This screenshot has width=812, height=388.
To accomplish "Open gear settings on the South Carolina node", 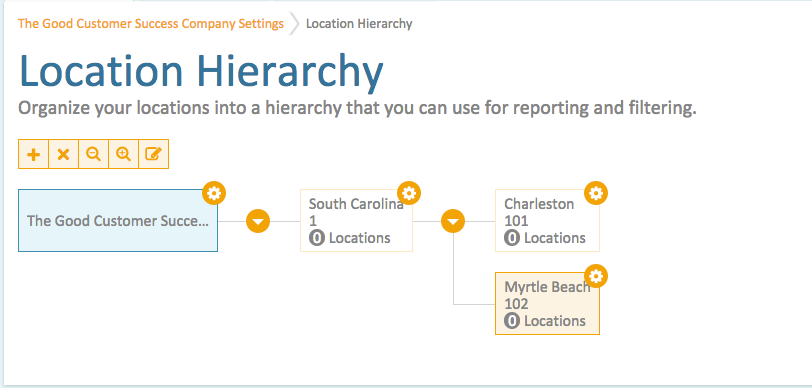I will 409,193.
